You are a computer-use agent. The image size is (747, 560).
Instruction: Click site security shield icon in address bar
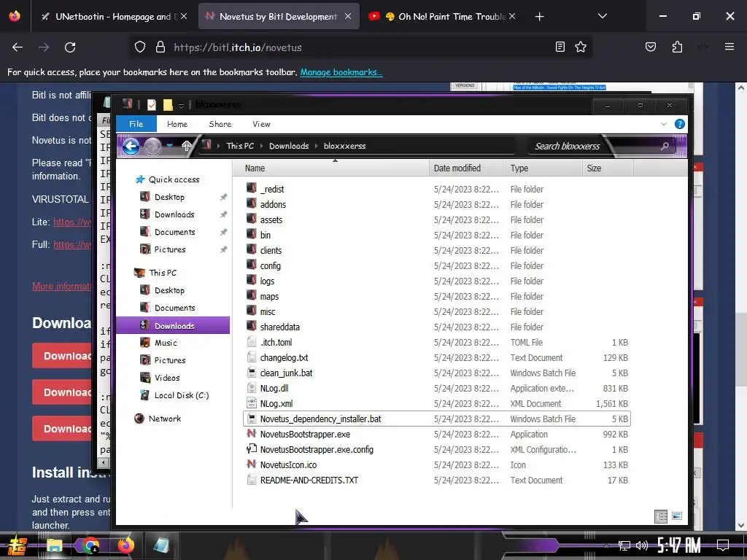click(x=139, y=47)
